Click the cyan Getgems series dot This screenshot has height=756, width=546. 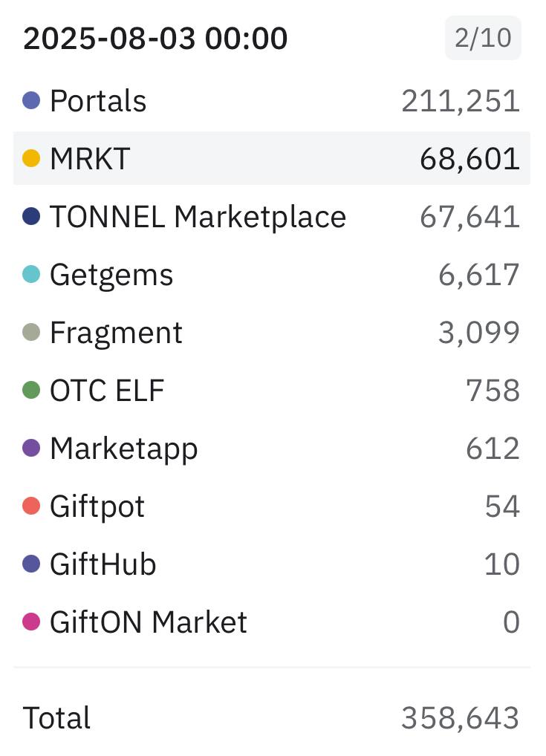[x=31, y=274]
